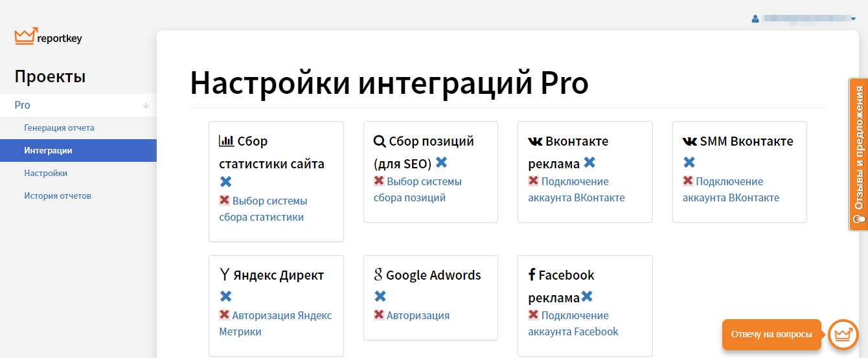Open the round crown chat widget icon

pyautogui.click(x=843, y=334)
